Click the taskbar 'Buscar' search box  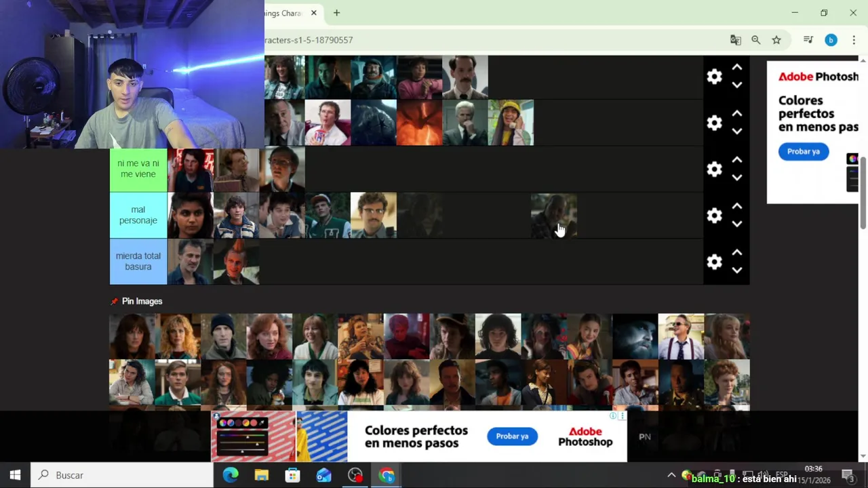click(122, 475)
